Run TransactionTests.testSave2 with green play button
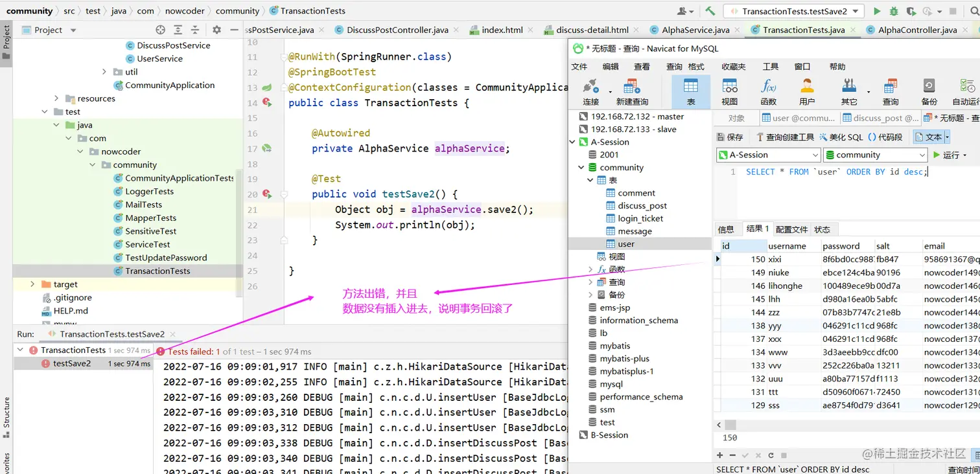This screenshot has width=980, height=474. (877, 11)
